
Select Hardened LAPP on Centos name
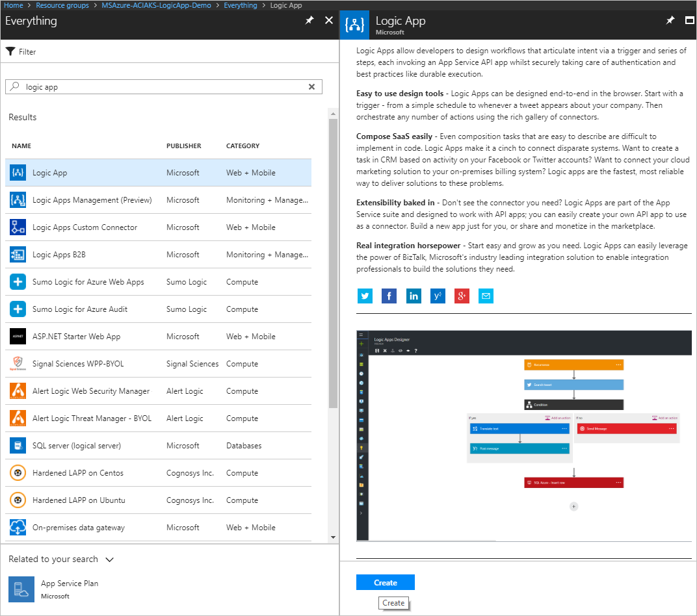78,473
